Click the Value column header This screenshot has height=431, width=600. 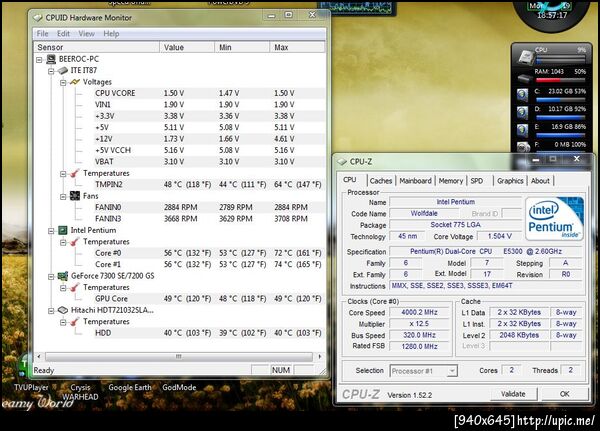[187, 47]
